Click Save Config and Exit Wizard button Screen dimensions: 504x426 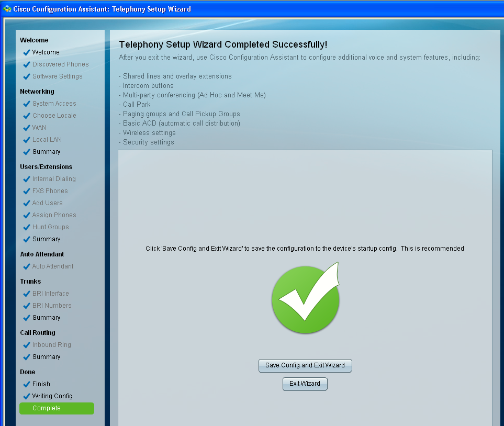coord(305,366)
